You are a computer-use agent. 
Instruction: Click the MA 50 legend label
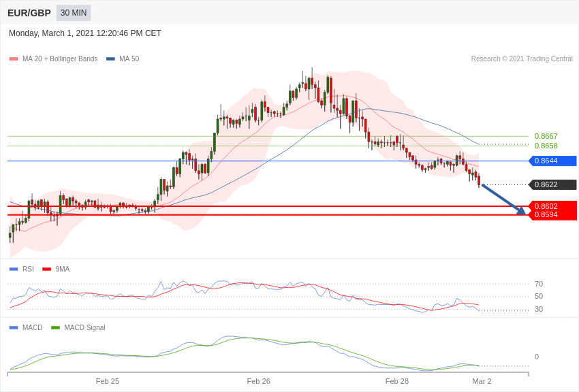tap(129, 59)
